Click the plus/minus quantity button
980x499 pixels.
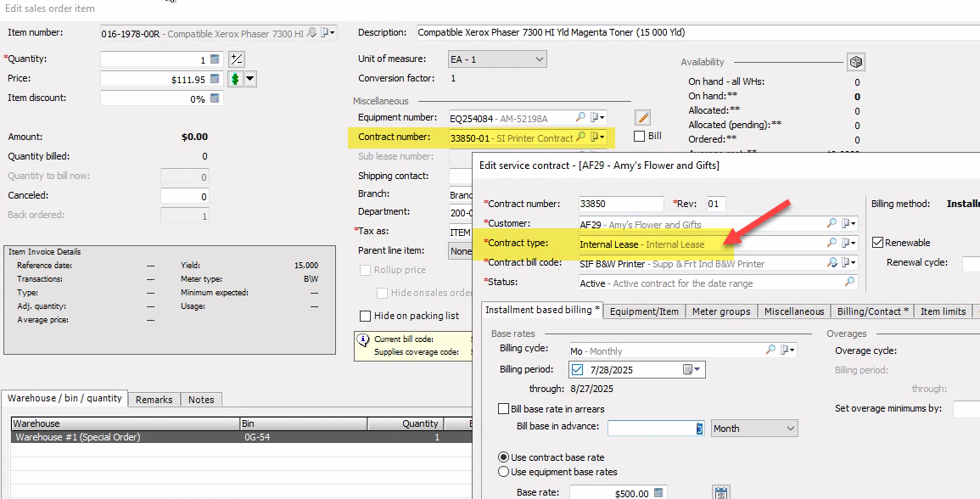236,59
